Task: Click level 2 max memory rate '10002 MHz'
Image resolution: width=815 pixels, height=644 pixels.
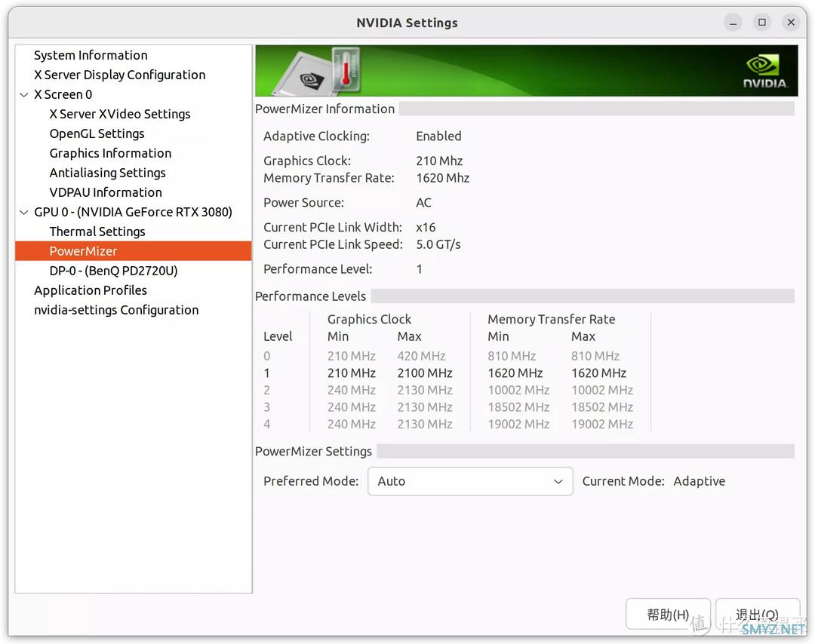Action: click(x=602, y=390)
